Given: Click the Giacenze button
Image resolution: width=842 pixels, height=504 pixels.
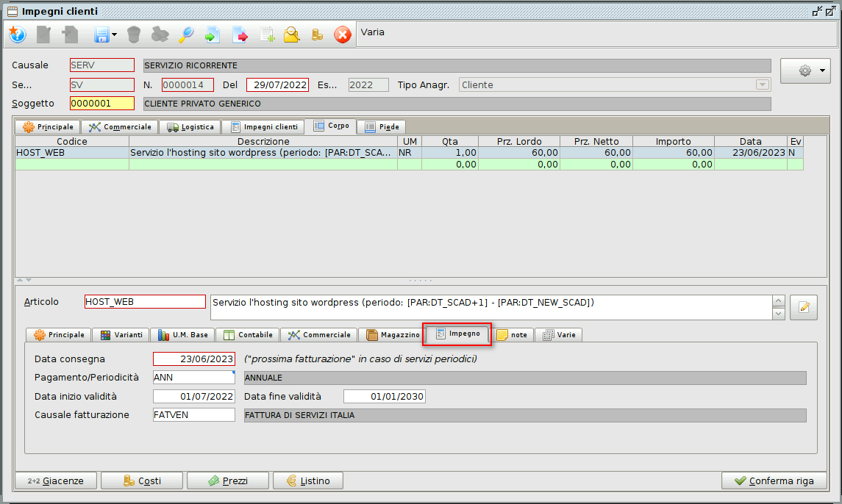Looking at the screenshot, I should [x=55, y=480].
